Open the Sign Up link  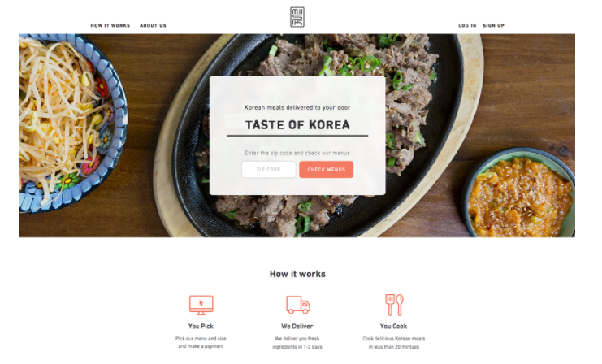coord(493,25)
